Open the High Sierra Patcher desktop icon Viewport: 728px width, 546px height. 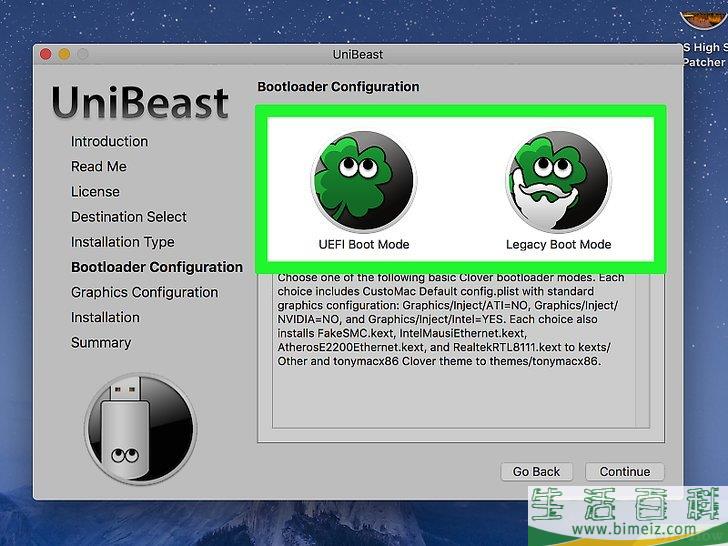point(703,39)
